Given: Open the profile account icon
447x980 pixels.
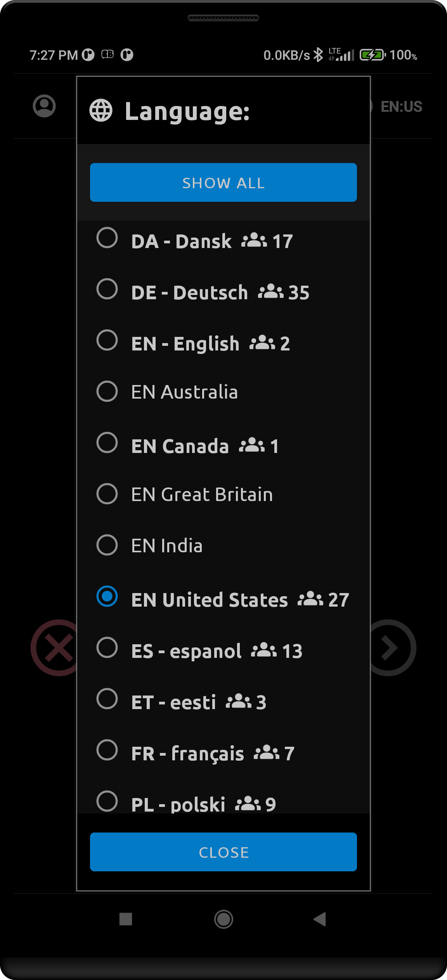Looking at the screenshot, I should coord(45,106).
